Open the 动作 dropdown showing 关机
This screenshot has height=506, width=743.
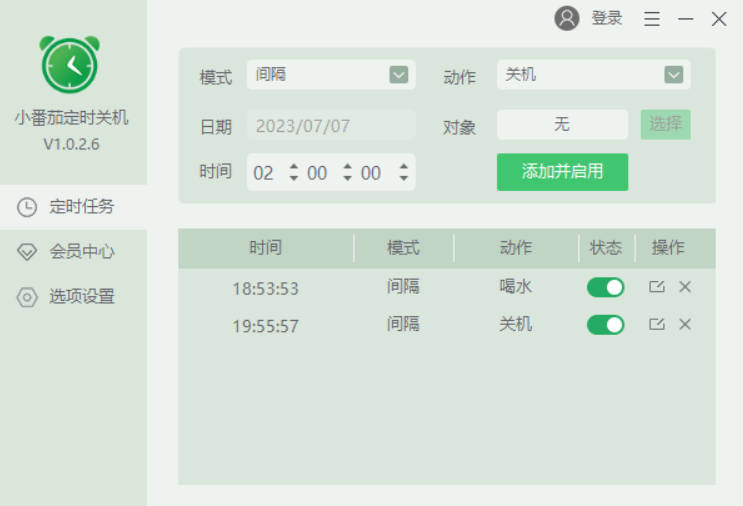coord(593,74)
